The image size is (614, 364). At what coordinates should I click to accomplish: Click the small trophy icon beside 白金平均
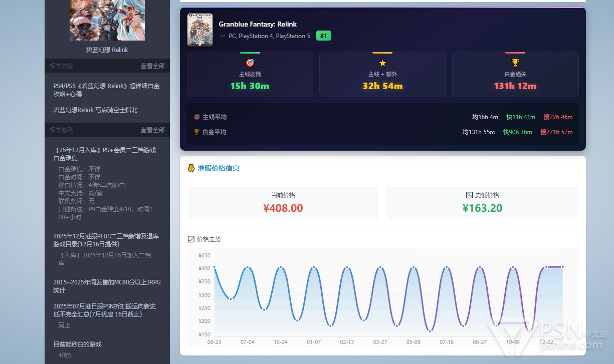tap(196, 132)
